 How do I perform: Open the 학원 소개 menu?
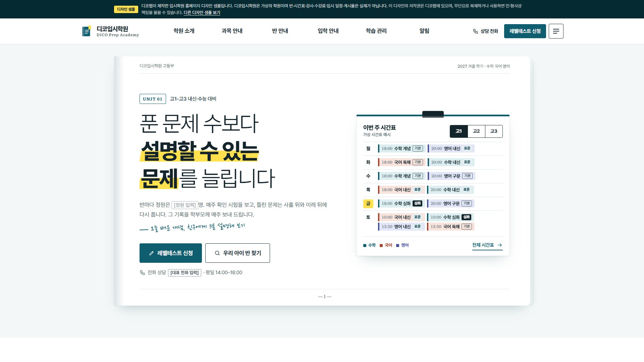184,31
